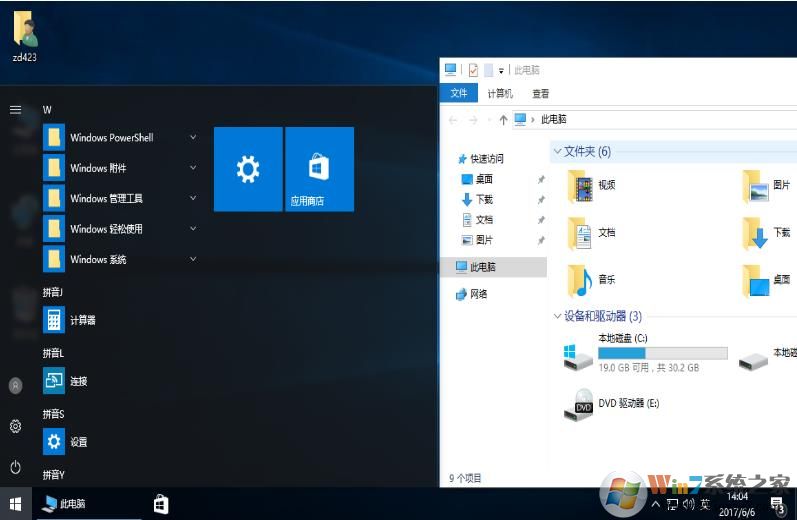Click the 此电脑 address bar field
Image resolution: width=797 pixels, height=520 pixels.
pyautogui.click(x=655, y=119)
